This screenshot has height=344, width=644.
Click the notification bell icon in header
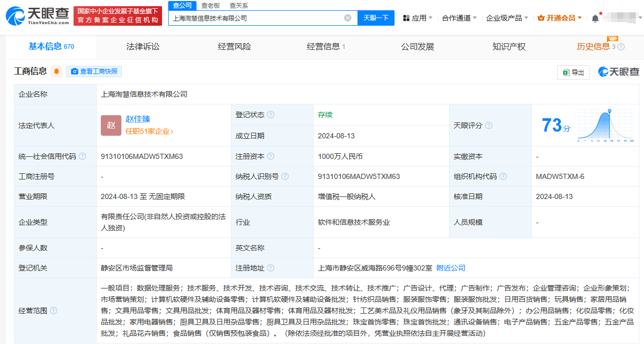pos(595,18)
